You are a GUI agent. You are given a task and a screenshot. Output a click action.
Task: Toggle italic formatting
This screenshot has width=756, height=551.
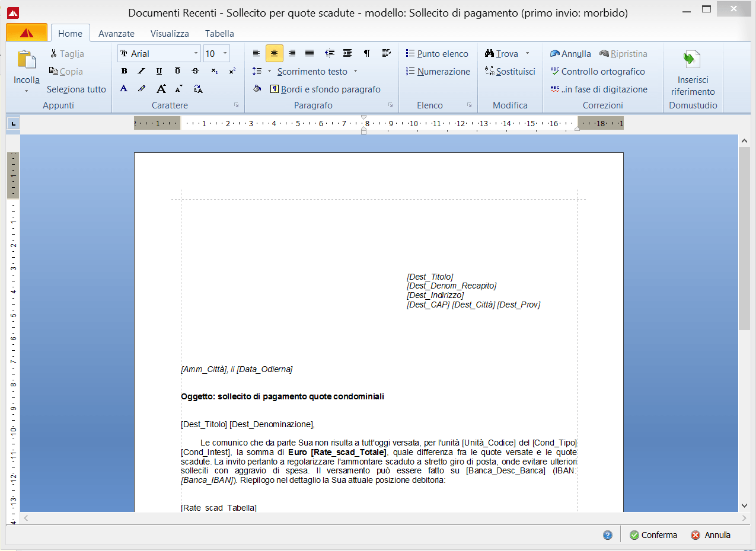click(x=141, y=71)
